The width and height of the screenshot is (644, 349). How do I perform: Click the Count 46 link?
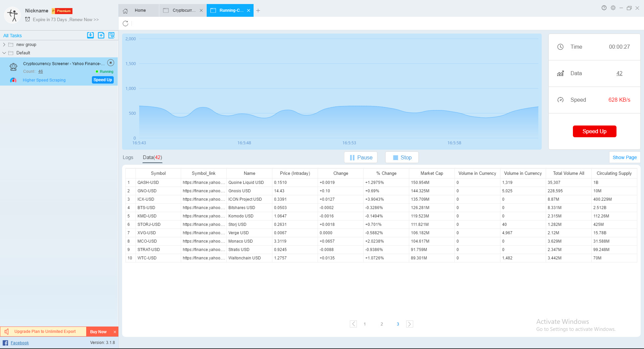(x=41, y=71)
